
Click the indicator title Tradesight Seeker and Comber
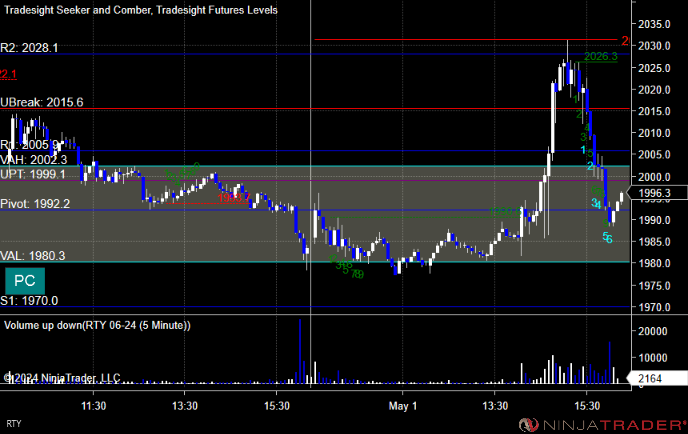pyautogui.click(x=77, y=10)
